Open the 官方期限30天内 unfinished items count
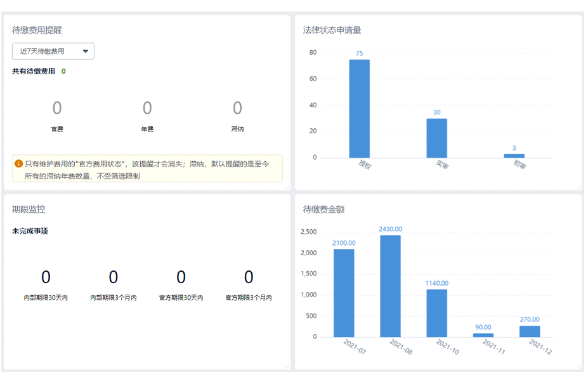 [x=181, y=277]
